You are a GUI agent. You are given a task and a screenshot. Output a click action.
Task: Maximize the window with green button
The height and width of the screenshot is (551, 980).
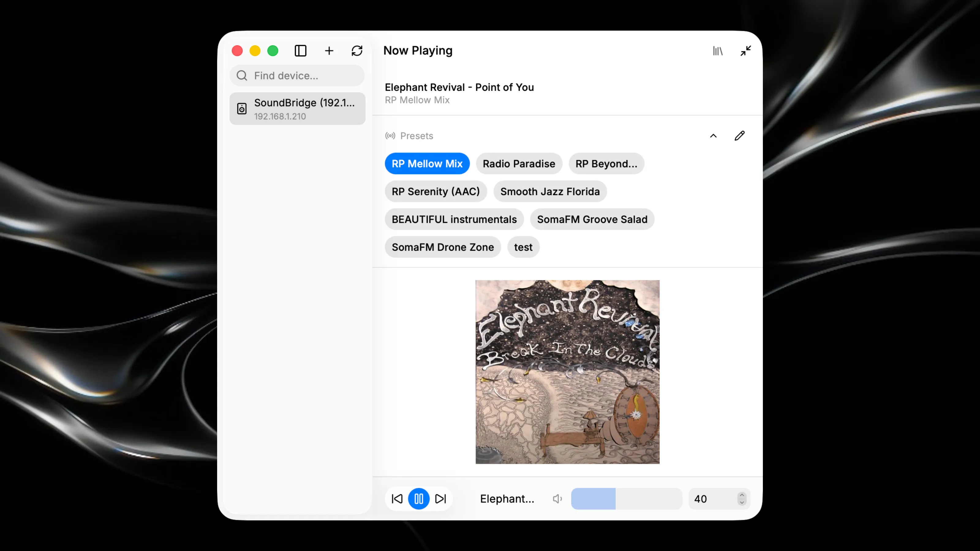(273, 51)
